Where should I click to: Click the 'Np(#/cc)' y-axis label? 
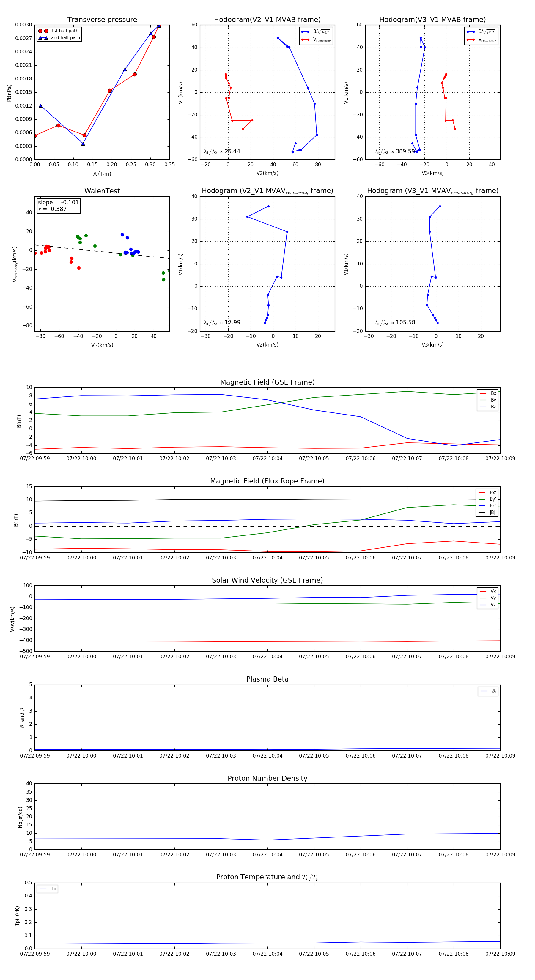(20, 817)
